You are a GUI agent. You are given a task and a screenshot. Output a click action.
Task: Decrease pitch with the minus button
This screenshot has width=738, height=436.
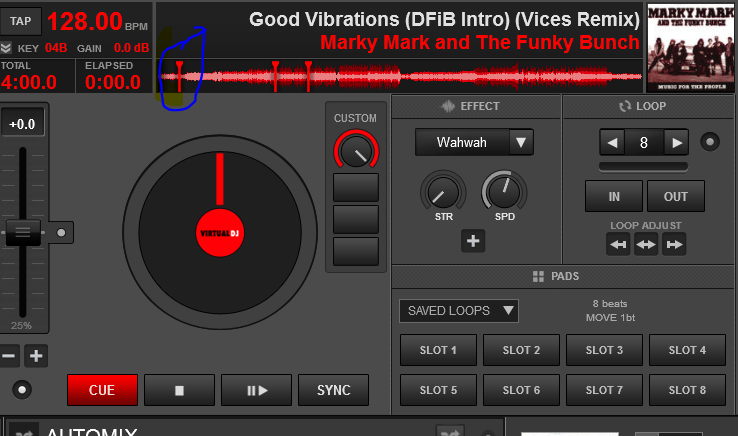tap(8, 356)
